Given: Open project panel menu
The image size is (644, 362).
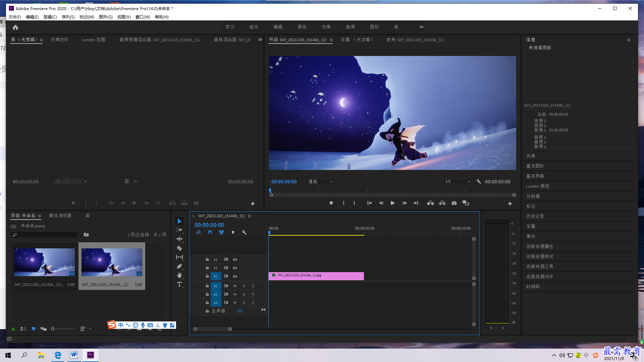Looking at the screenshot, I should click(40, 216).
